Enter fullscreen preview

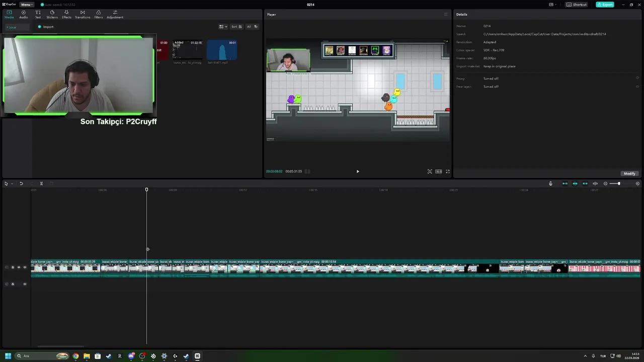tap(448, 171)
